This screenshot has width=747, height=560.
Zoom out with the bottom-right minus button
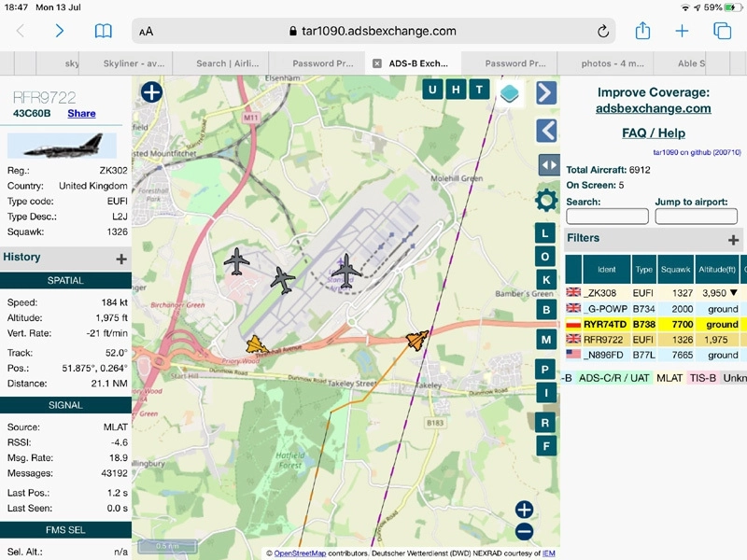coord(524,531)
